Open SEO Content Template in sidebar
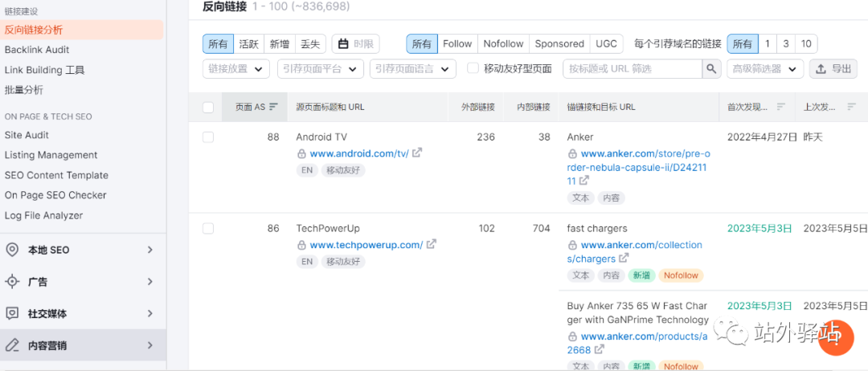The image size is (868, 371). point(56,175)
